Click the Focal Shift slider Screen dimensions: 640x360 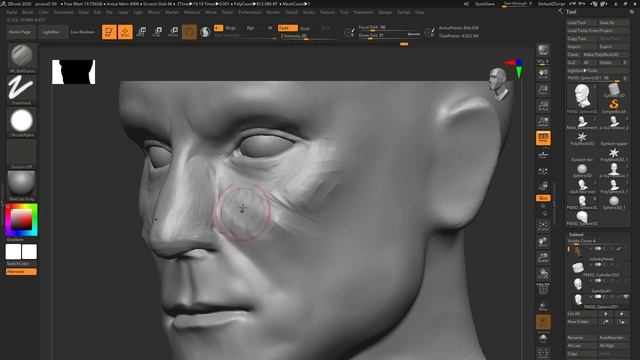pos(390,27)
